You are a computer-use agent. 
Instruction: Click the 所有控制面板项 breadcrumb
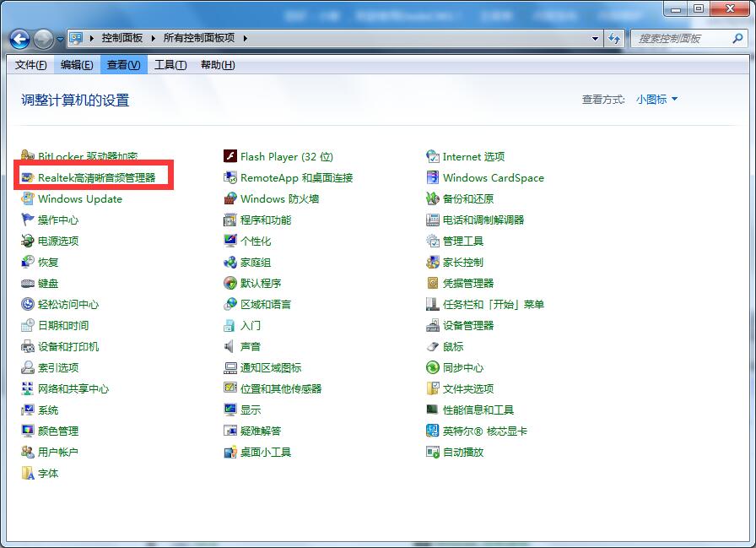199,38
